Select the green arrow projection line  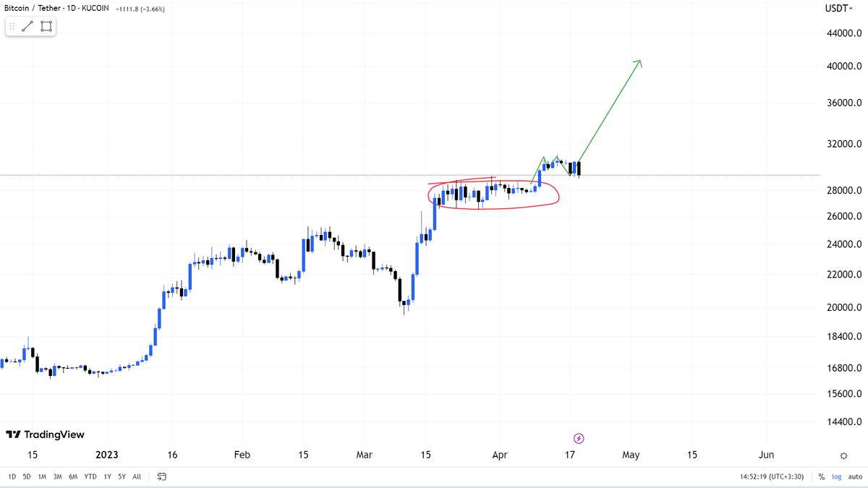coord(611,111)
